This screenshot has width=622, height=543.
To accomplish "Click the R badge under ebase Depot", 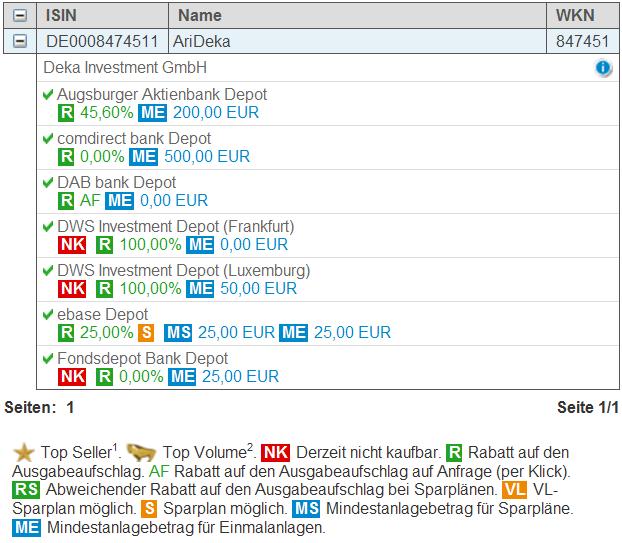I will (66, 333).
